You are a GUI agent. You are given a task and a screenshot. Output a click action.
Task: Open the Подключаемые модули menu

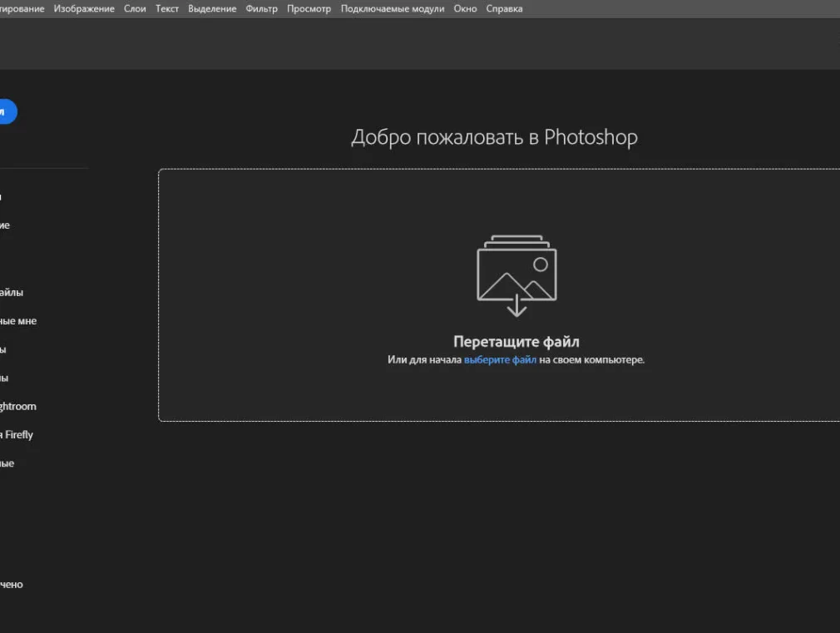tap(392, 9)
